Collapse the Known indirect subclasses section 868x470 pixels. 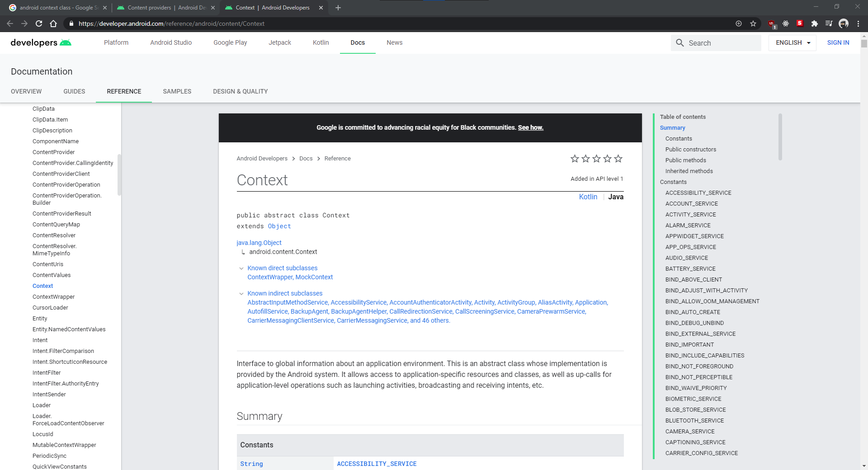(x=241, y=294)
